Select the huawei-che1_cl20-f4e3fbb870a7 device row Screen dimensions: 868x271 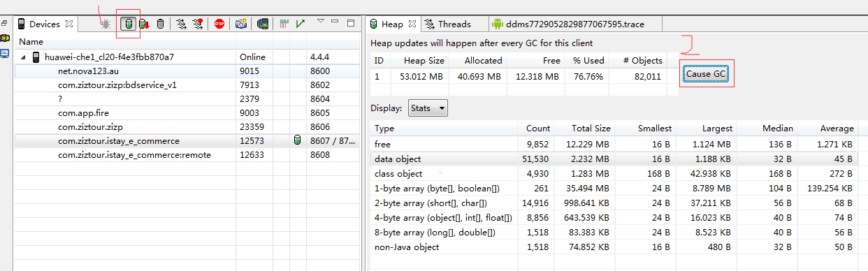pos(188,57)
